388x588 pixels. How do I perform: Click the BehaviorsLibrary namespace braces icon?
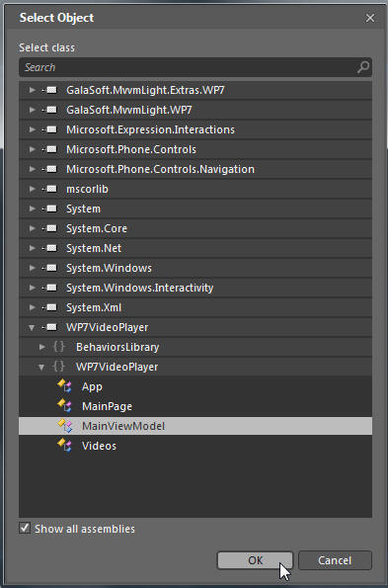[x=59, y=347]
